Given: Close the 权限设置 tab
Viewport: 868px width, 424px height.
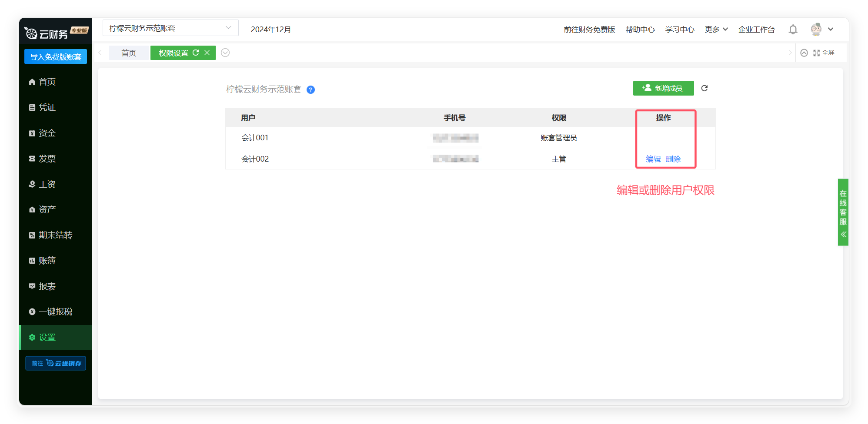Looking at the screenshot, I should (207, 53).
